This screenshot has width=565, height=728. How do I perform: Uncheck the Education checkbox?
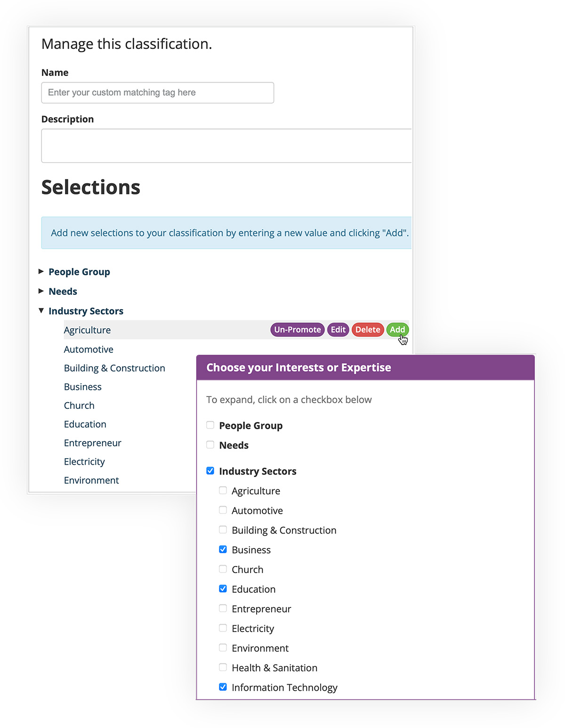click(x=222, y=588)
